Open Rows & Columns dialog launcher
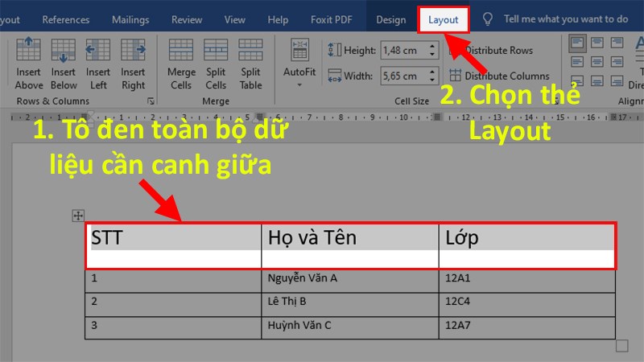The image size is (644, 362). [x=151, y=101]
